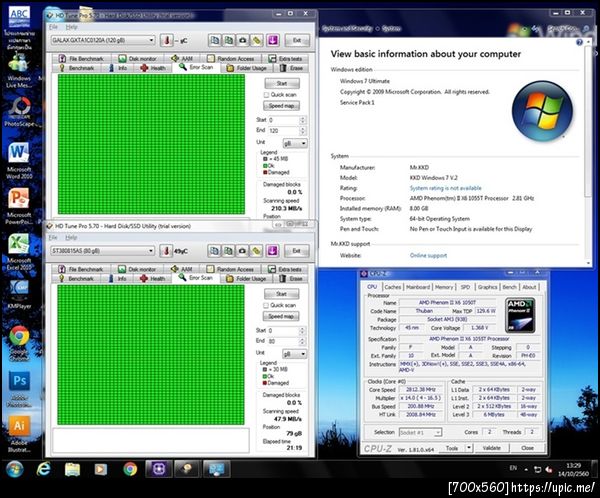This screenshot has height=498, width=600.
Task: Click the Windows Start orb
Action: (x=15, y=469)
